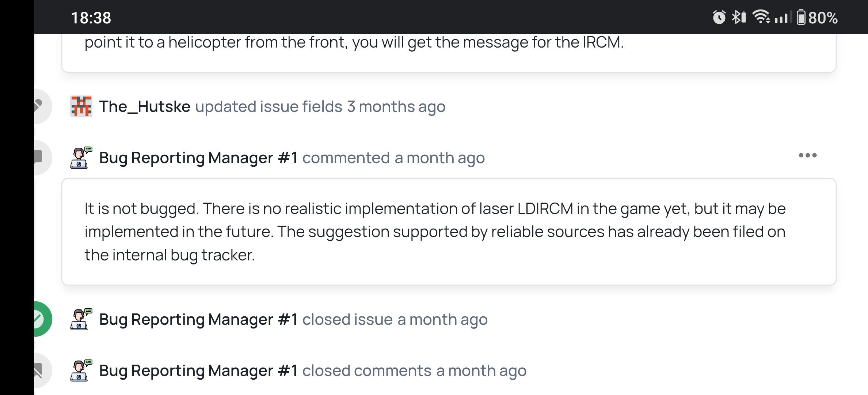
Task: Click Bug Reporting Manager #1 name on closed comments entry
Action: pos(198,370)
